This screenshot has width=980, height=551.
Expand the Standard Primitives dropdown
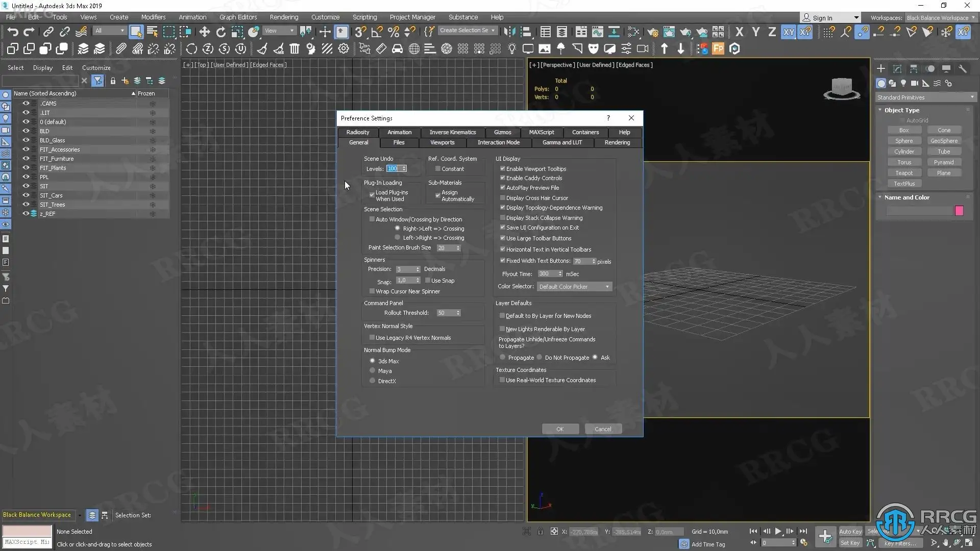[925, 97]
